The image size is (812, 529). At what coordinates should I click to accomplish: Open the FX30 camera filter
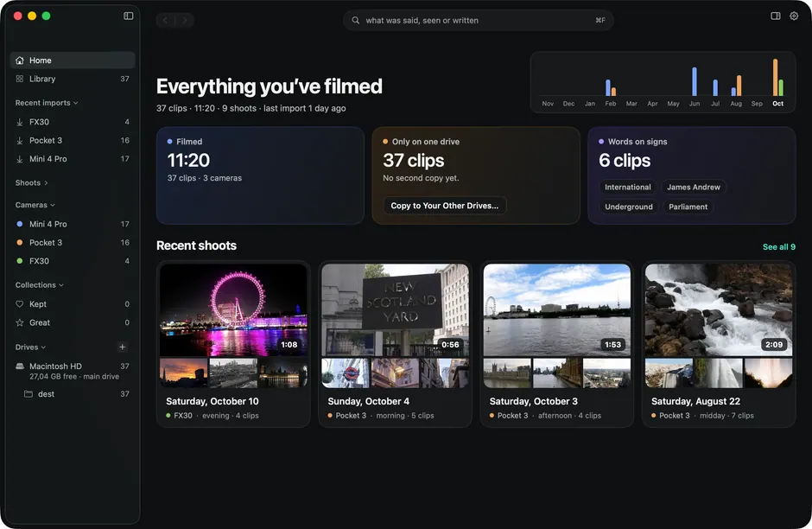[x=73, y=261]
